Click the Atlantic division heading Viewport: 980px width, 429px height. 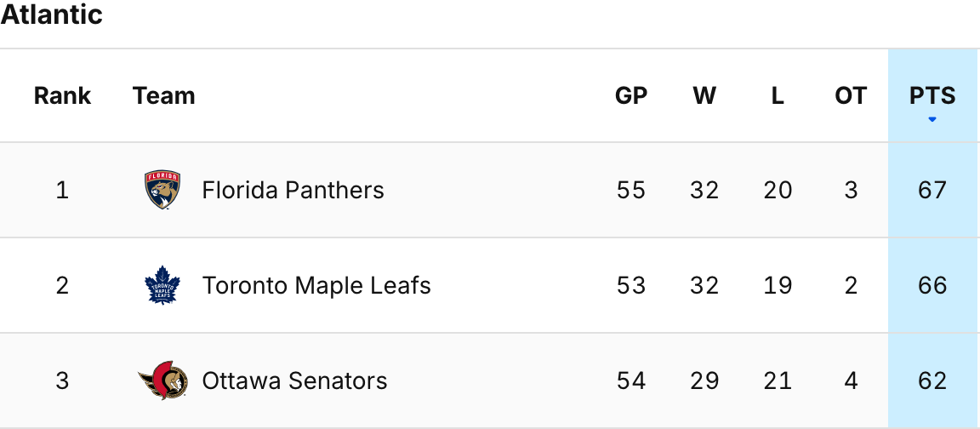point(52,14)
